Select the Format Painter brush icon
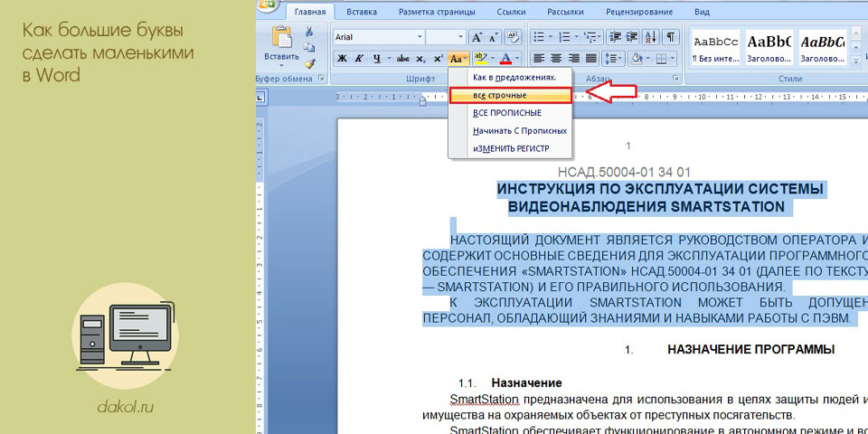Screen dimensions: 868x434 click(x=309, y=63)
